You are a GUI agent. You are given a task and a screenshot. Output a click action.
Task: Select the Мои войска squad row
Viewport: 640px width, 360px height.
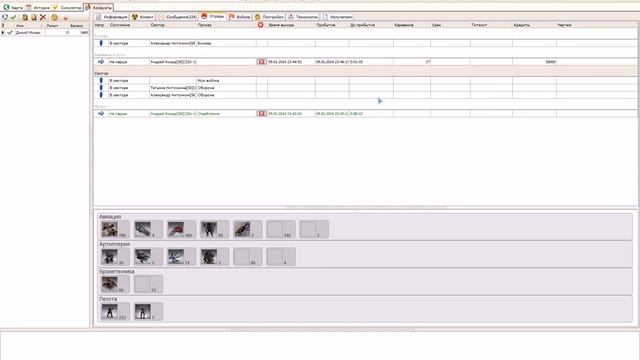tap(365, 80)
